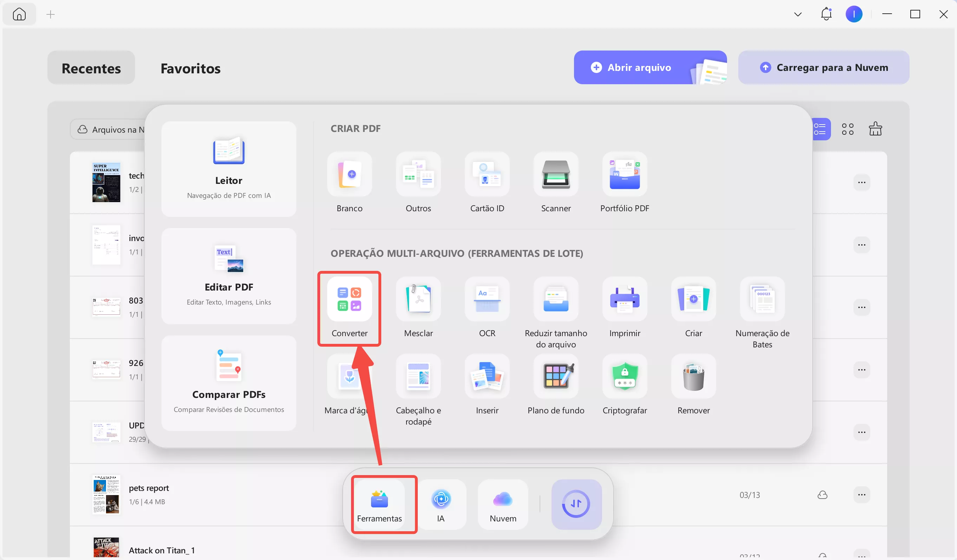957x560 pixels.
Task: Open the IA assistant from the dock
Action: (441, 505)
